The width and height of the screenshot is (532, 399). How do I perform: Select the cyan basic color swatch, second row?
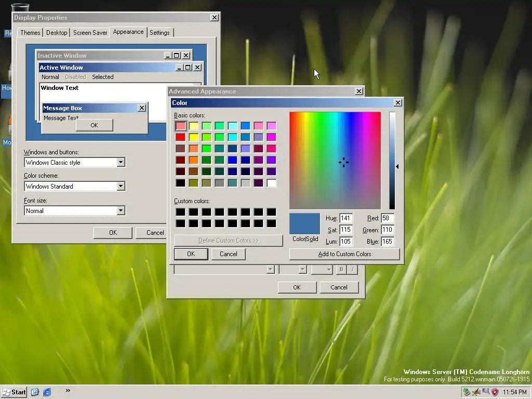pyautogui.click(x=232, y=137)
